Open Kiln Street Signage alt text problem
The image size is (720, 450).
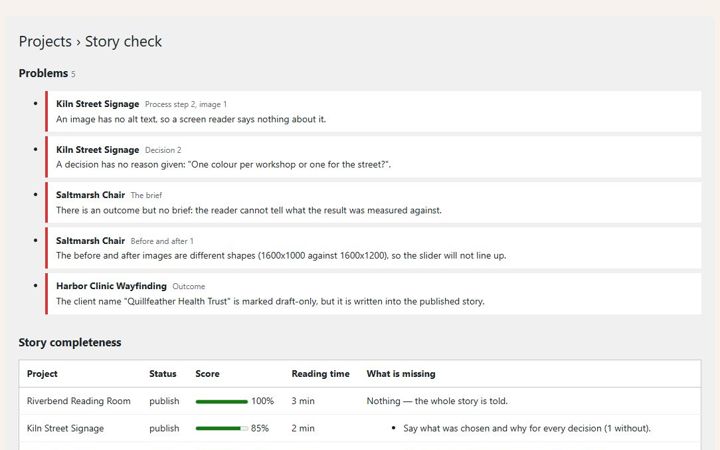(x=373, y=111)
